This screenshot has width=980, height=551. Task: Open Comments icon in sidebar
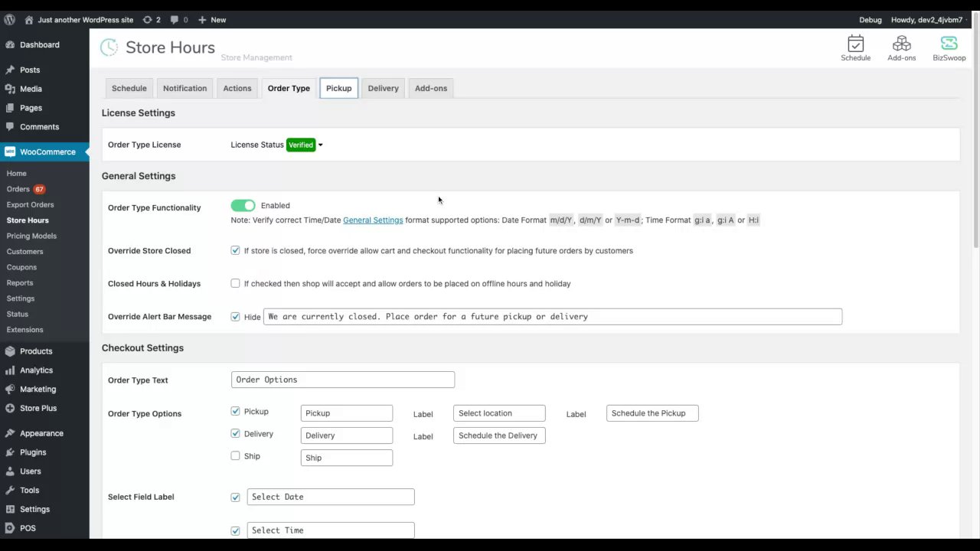point(10,127)
